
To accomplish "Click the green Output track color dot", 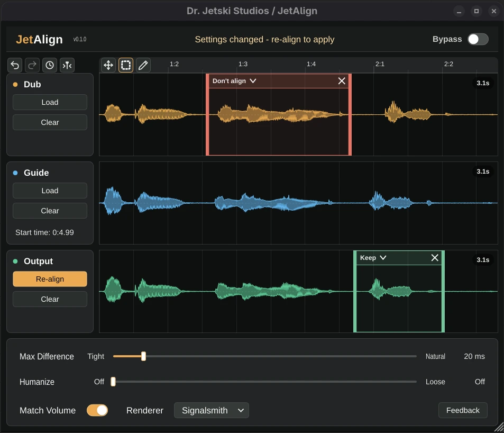I will [15, 261].
